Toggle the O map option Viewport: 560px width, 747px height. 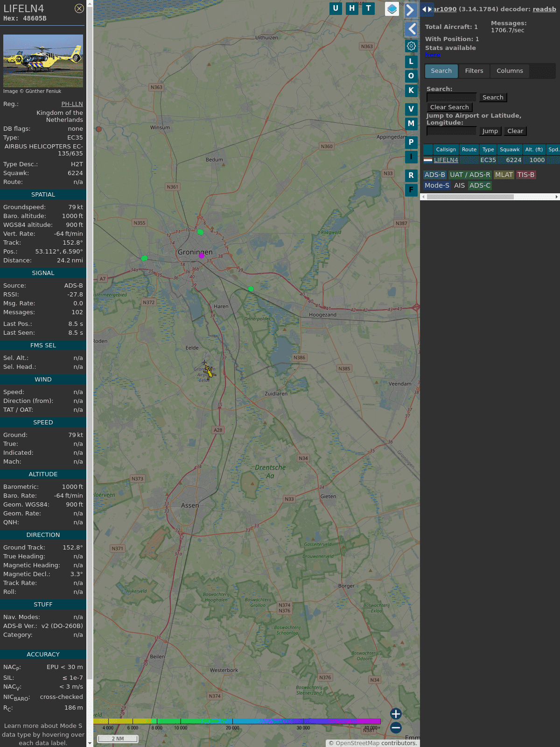click(411, 76)
